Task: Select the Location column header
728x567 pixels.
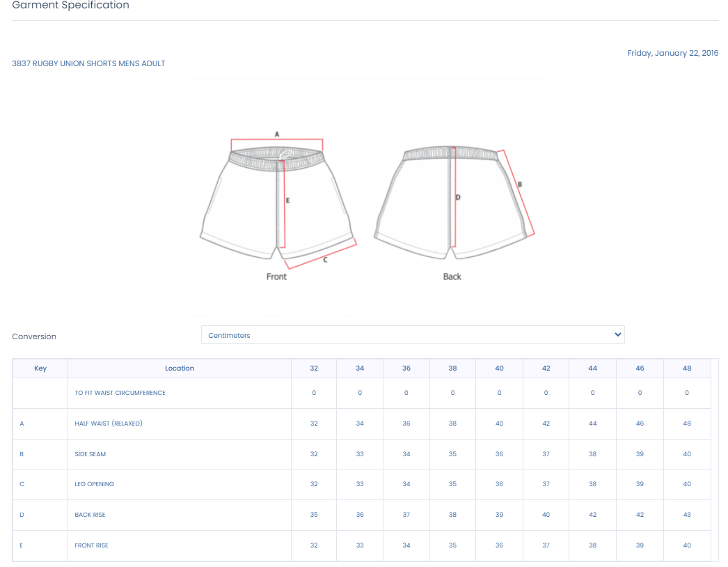Action: click(180, 368)
